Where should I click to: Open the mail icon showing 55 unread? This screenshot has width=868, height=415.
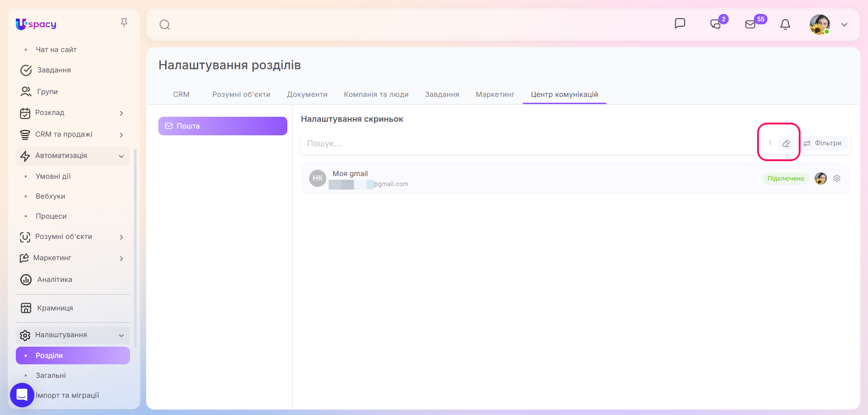750,24
